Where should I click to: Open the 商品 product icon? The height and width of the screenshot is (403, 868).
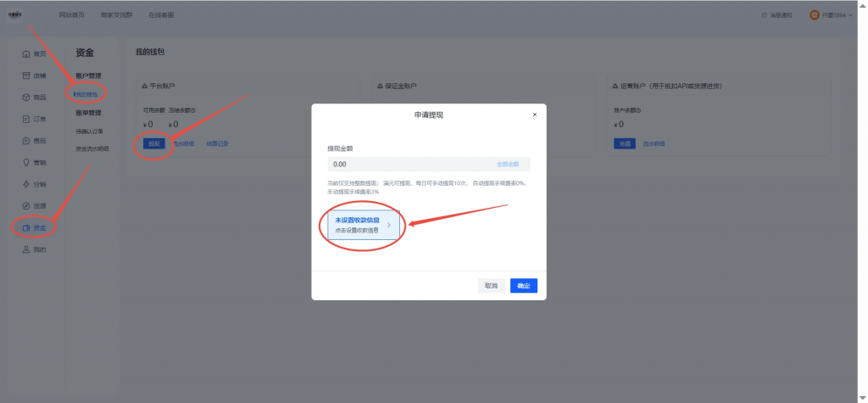click(x=25, y=97)
